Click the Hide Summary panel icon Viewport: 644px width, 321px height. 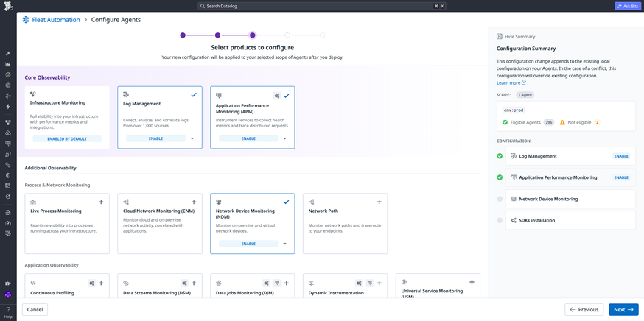[x=500, y=37]
